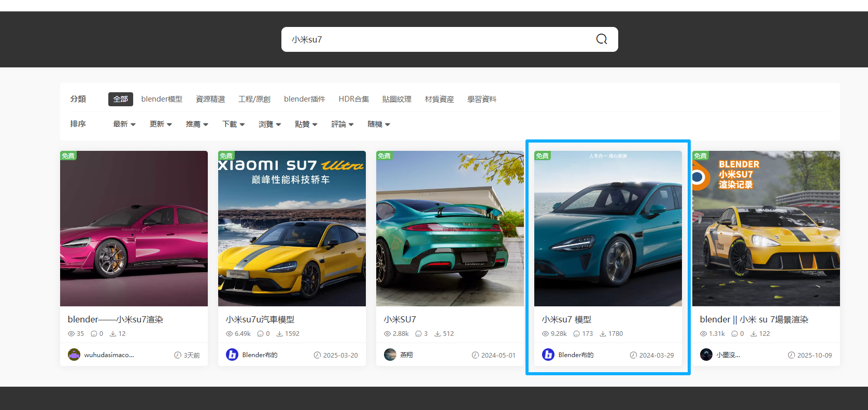This screenshot has height=410, width=868.
Task: Open the 小米su7u汽車模型 title link
Action: [x=260, y=319]
